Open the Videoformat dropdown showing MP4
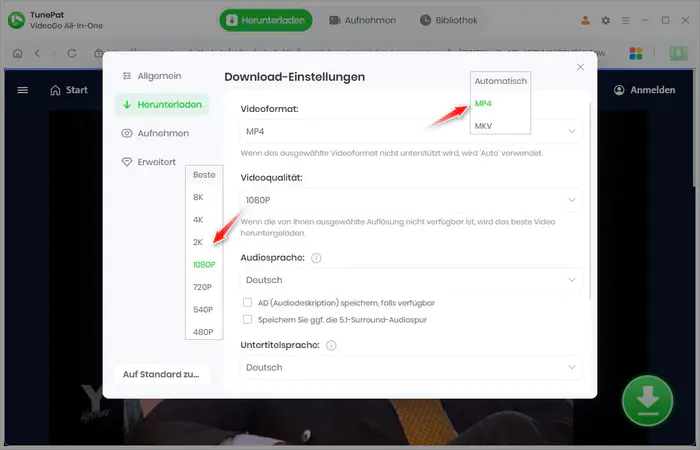The height and width of the screenshot is (450, 700). (x=411, y=131)
